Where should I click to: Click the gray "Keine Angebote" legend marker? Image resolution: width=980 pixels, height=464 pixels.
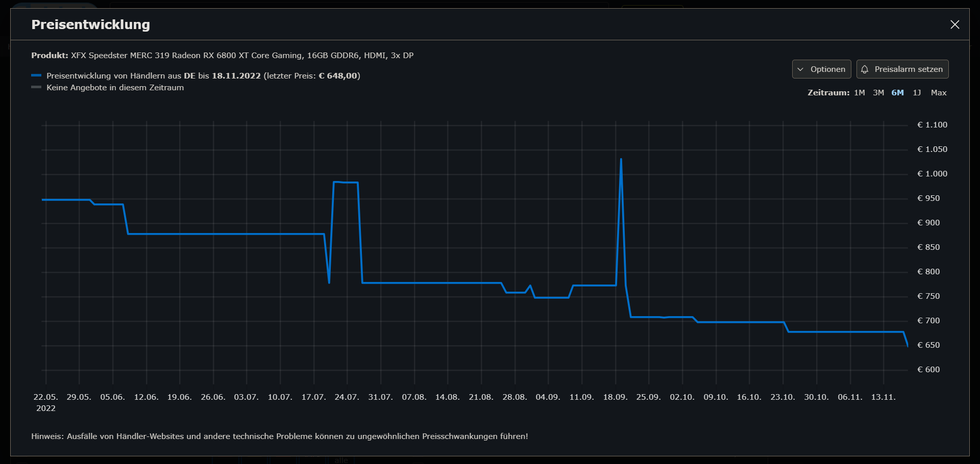(x=36, y=87)
